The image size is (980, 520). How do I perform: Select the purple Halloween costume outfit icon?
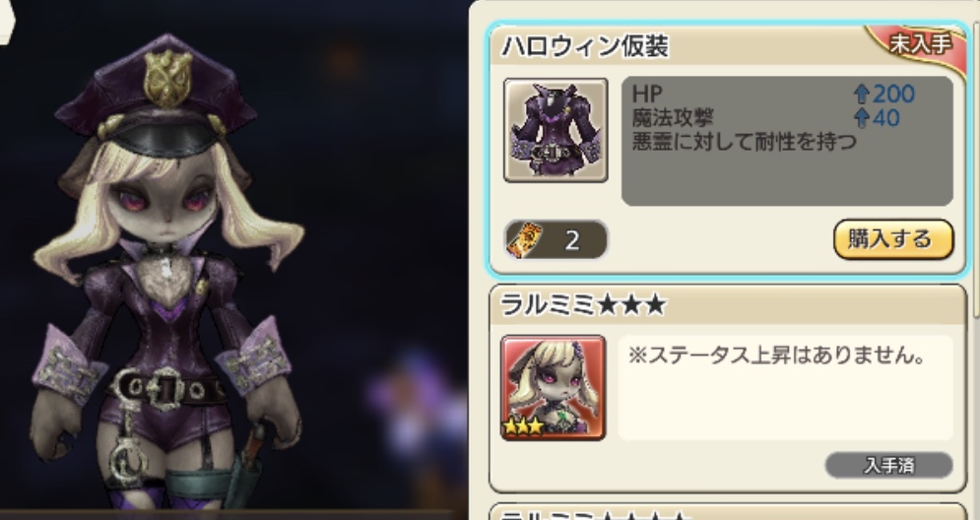(555, 130)
